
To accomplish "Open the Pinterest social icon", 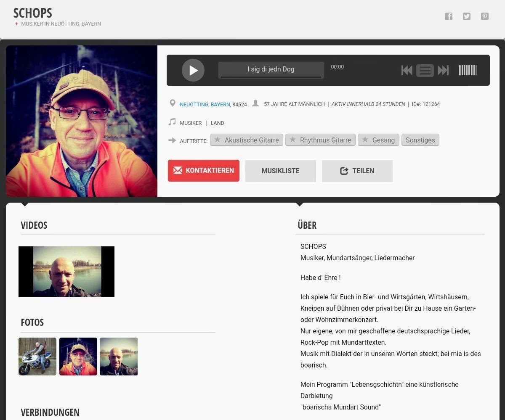I will pos(485,16).
